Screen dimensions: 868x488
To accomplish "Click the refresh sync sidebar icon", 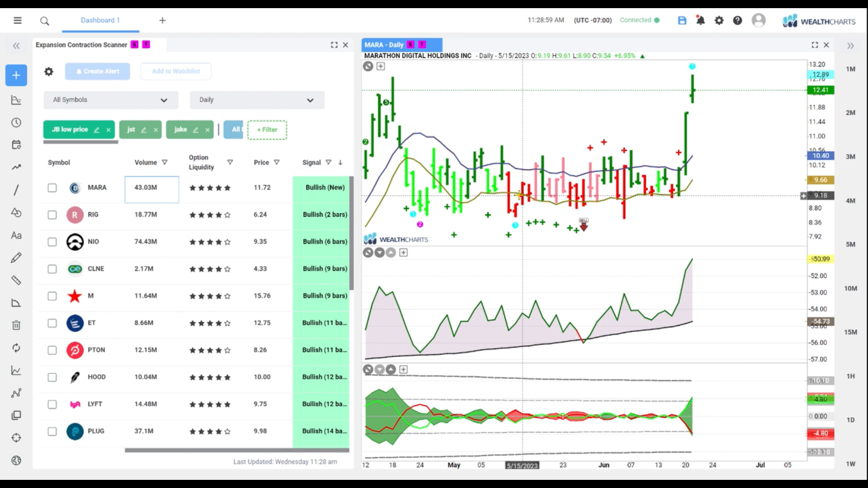I will pos(16,347).
